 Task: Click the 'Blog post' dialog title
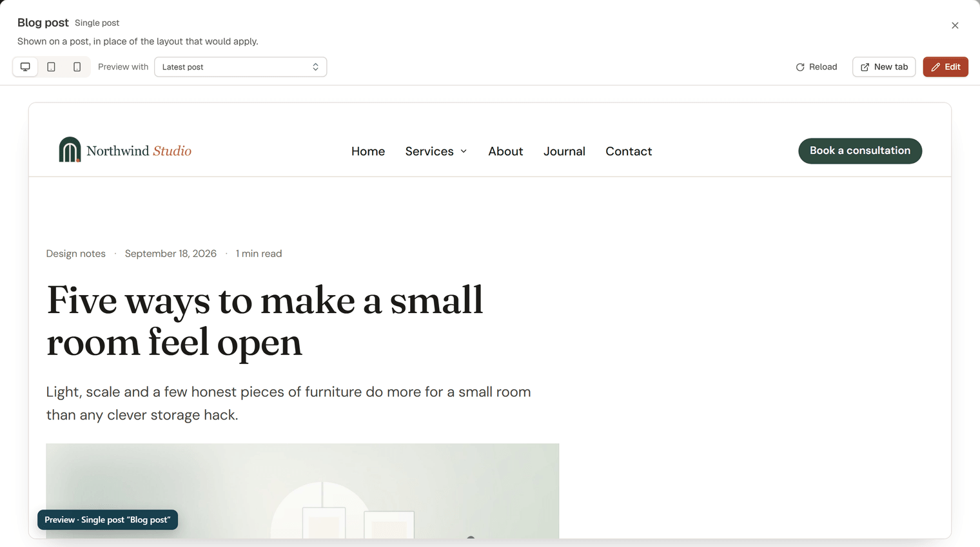(43, 23)
